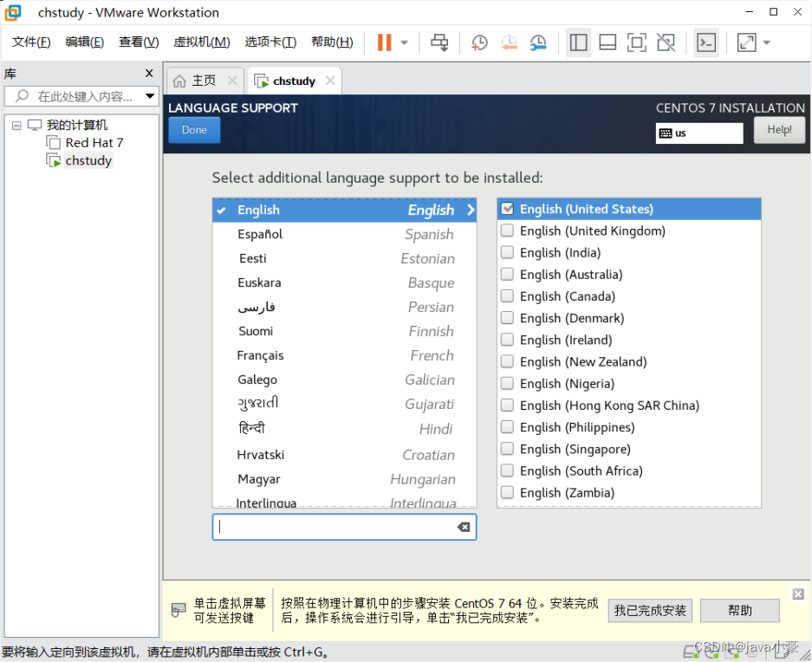This screenshot has width=812, height=662.
Task: Click the 帮助 button in install bar
Action: 739,611
